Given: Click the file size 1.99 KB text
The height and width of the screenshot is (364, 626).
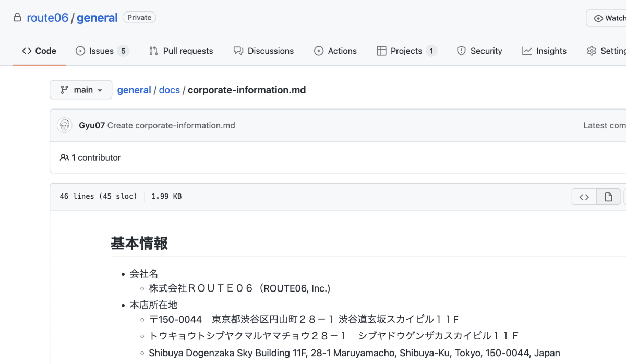Looking at the screenshot, I should 166,197.
